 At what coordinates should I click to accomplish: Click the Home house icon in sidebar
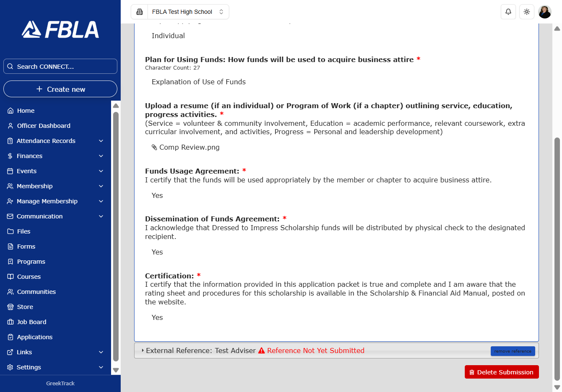[10, 111]
